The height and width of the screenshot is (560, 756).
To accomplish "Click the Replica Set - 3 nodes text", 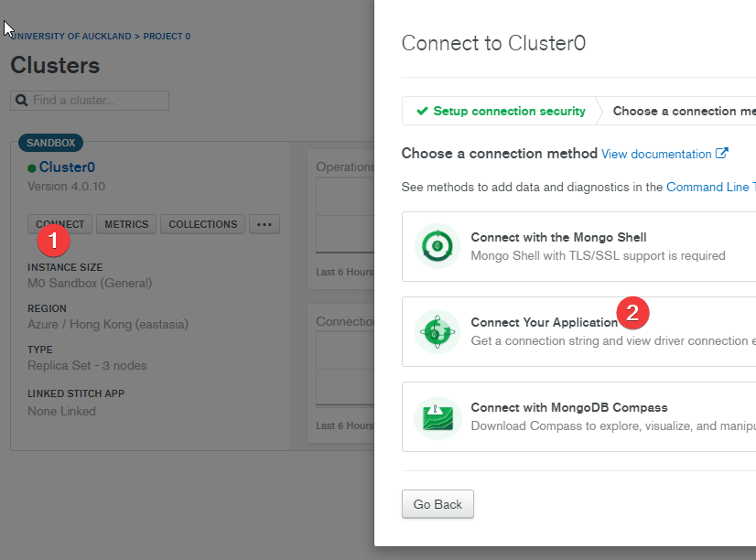I will [x=87, y=366].
